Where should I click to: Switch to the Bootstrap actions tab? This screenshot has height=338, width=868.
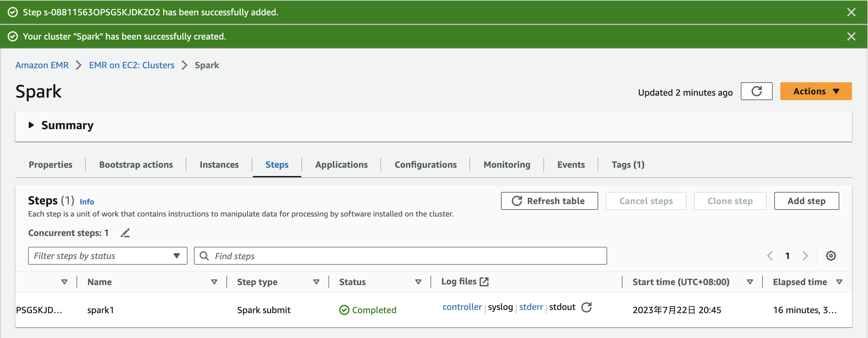click(x=136, y=165)
